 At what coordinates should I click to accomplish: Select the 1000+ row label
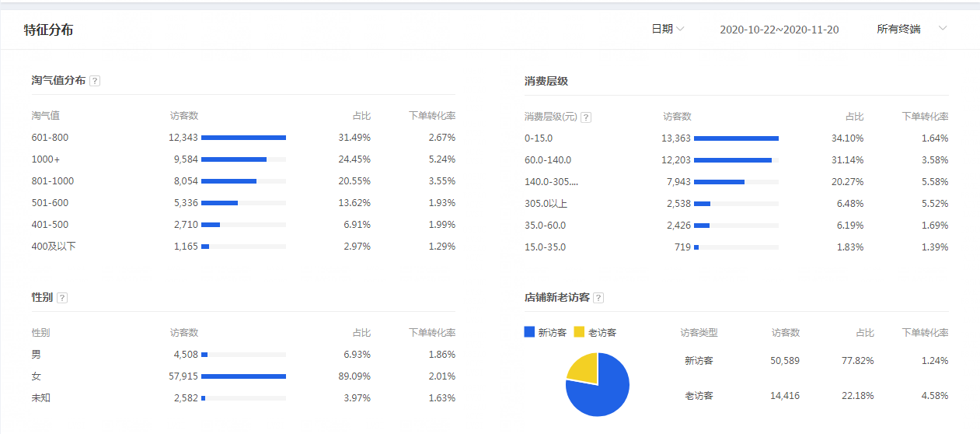pos(46,159)
